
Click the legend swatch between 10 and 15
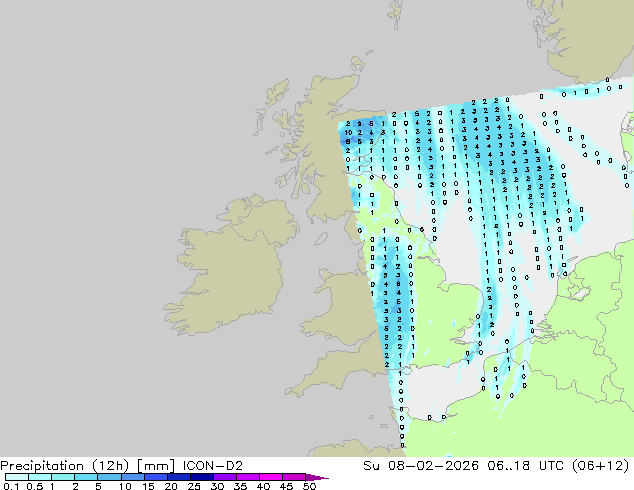[x=132, y=477]
